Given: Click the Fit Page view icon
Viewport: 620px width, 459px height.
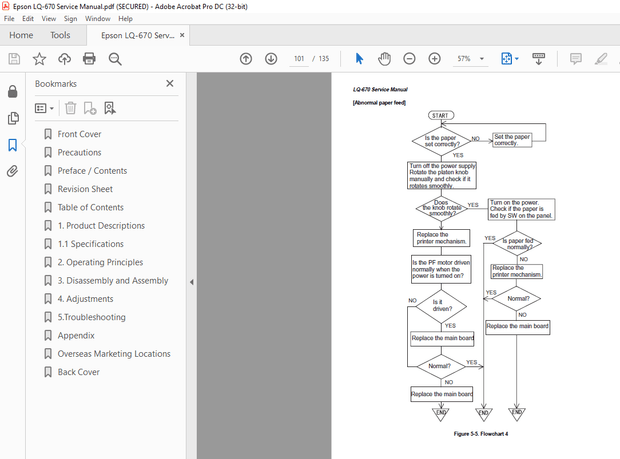Looking at the screenshot, I should (x=507, y=59).
